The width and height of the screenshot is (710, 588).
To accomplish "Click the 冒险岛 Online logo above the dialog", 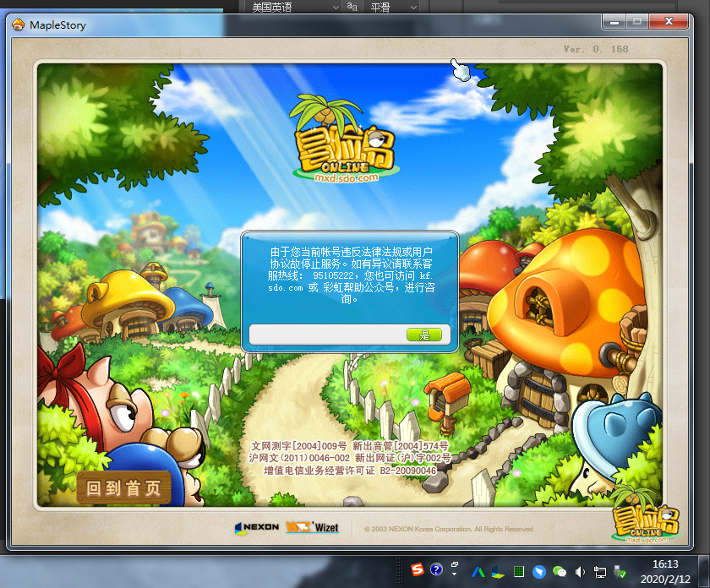I will pyautogui.click(x=346, y=139).
